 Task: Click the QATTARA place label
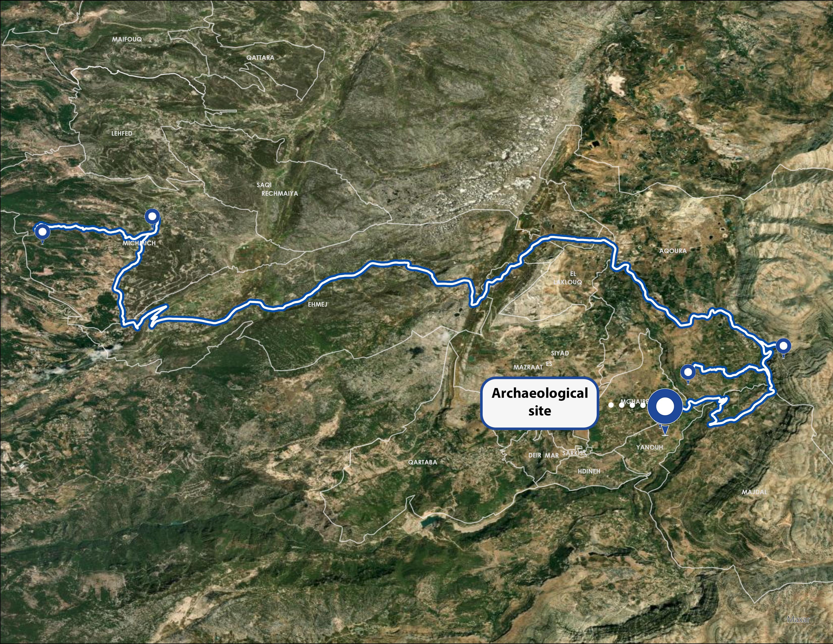260,58
